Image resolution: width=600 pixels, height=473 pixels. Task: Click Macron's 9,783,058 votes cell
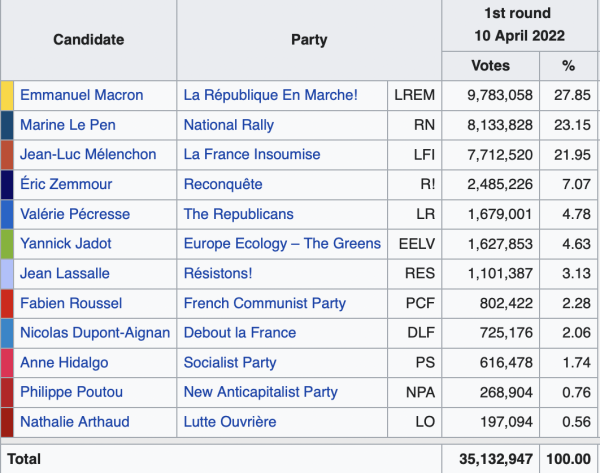point(490,95)
